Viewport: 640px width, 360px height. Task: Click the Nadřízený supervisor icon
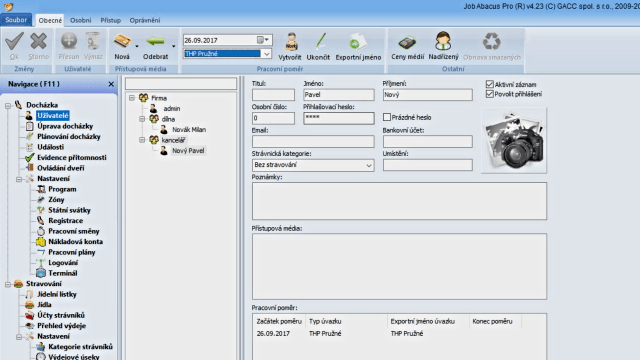click(443, 41)
